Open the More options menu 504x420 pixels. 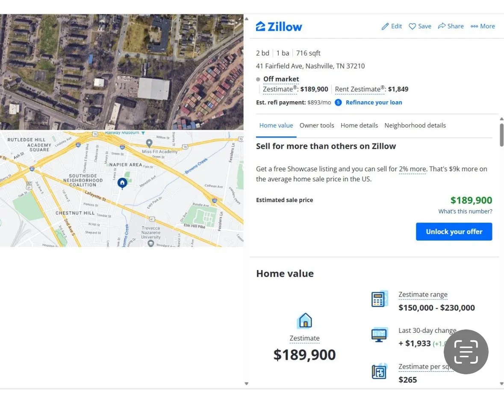[x=483, y=26]
